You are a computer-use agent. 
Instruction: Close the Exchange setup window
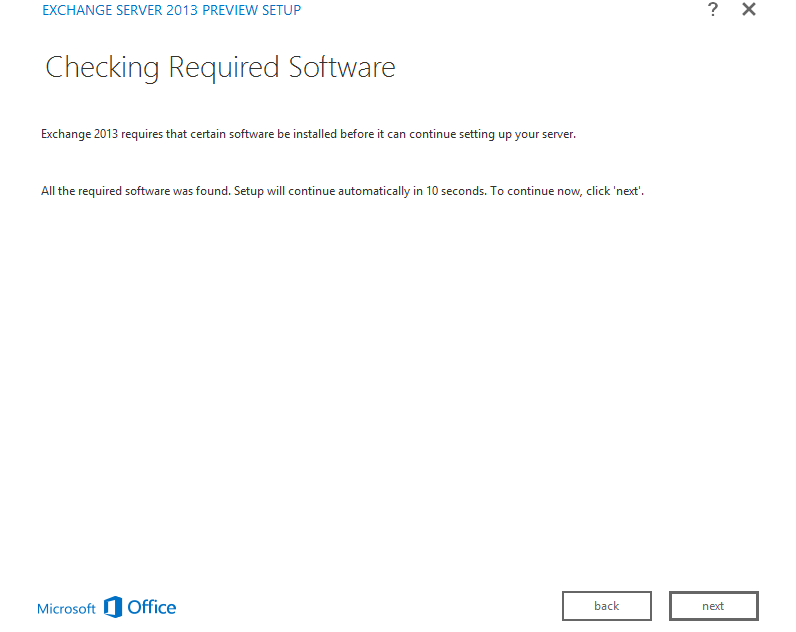[x=748, y=10]
